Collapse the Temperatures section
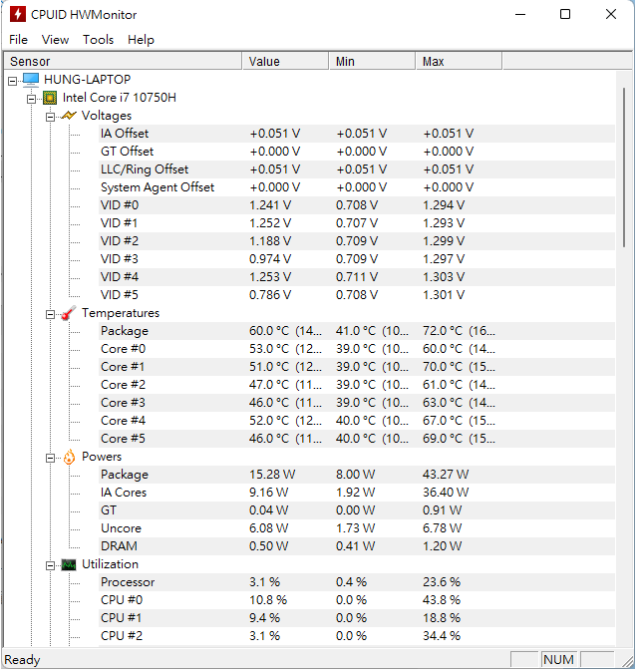Viewport: 638px width, 672px height. (50, 315)
